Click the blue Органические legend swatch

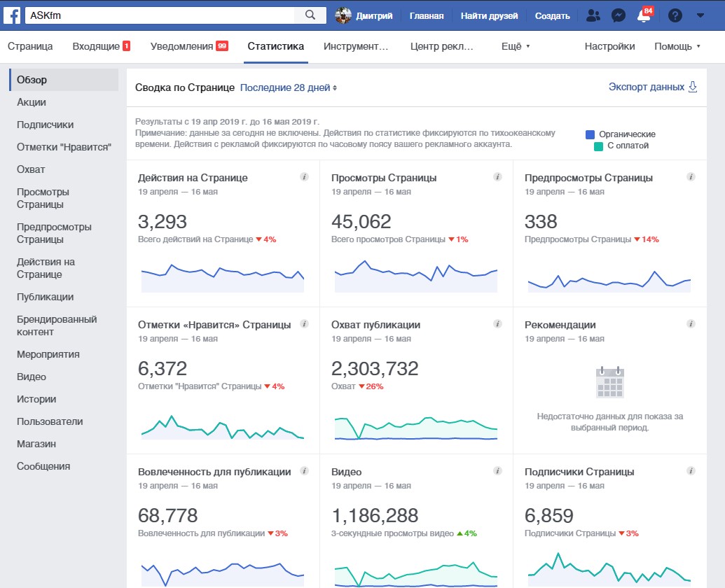point(590,134)
